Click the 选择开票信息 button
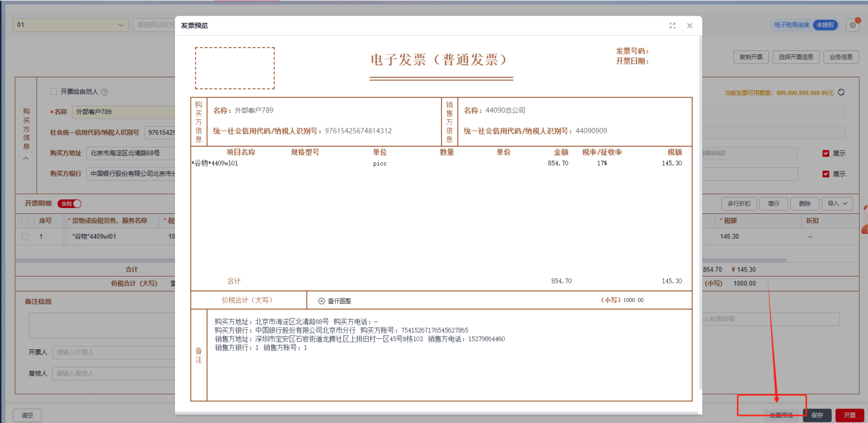This screenshot has width=868, height=423. tap(795, 57)
